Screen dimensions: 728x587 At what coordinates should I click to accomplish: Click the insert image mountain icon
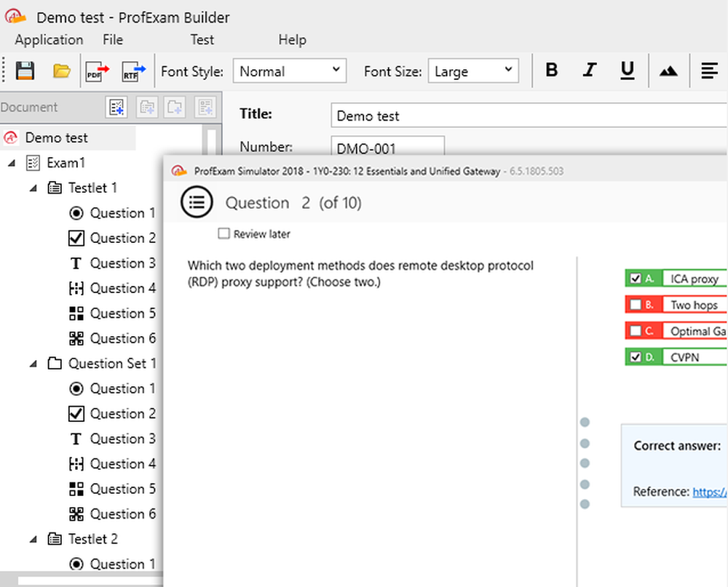pos(668,71)
